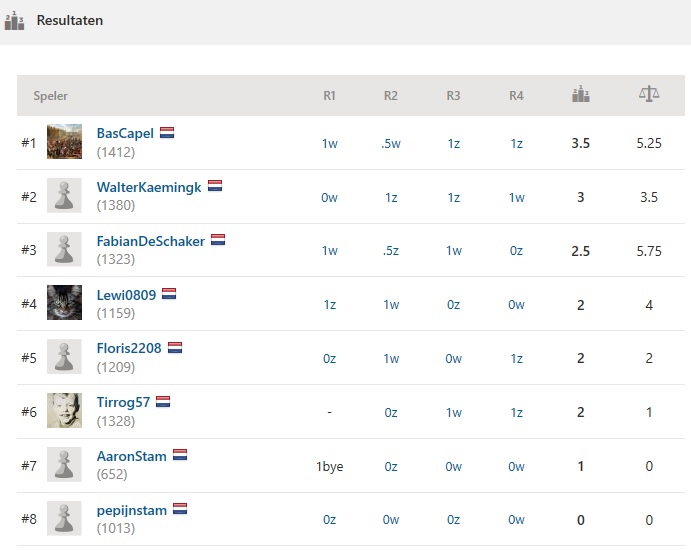The image size is (691, 550).
Task: Open BasCapel's player profile link
Action: pyautogui.click(x=125, y=133)
